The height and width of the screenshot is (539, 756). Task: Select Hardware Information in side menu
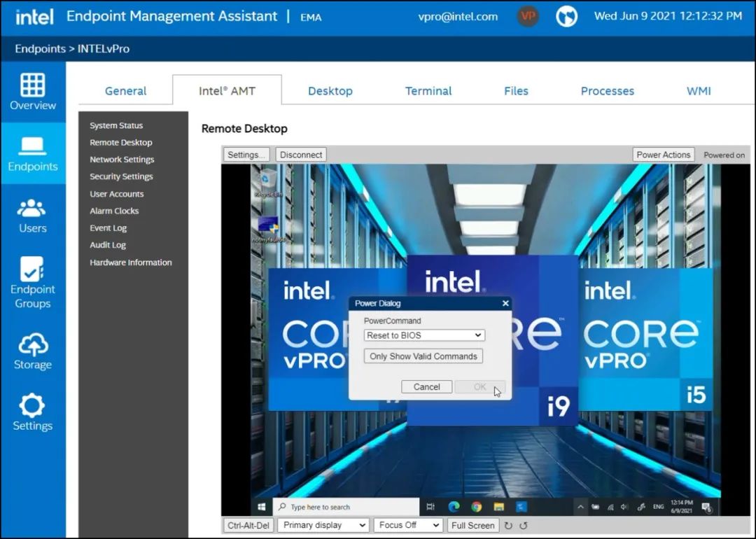point(131,262)
